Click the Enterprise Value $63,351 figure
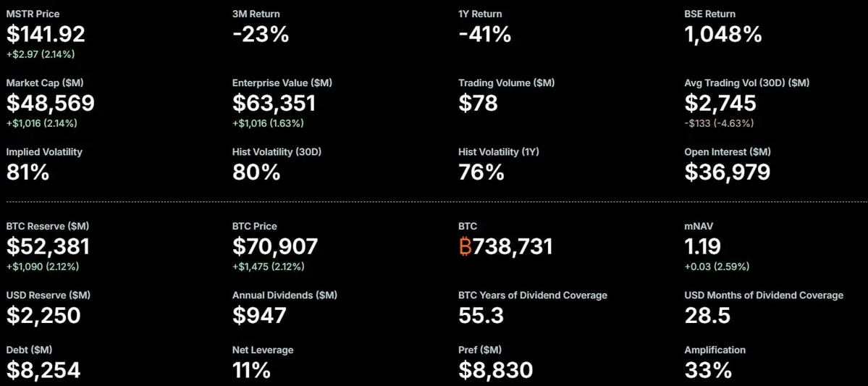The image size is (868, 386). [274, 103]
